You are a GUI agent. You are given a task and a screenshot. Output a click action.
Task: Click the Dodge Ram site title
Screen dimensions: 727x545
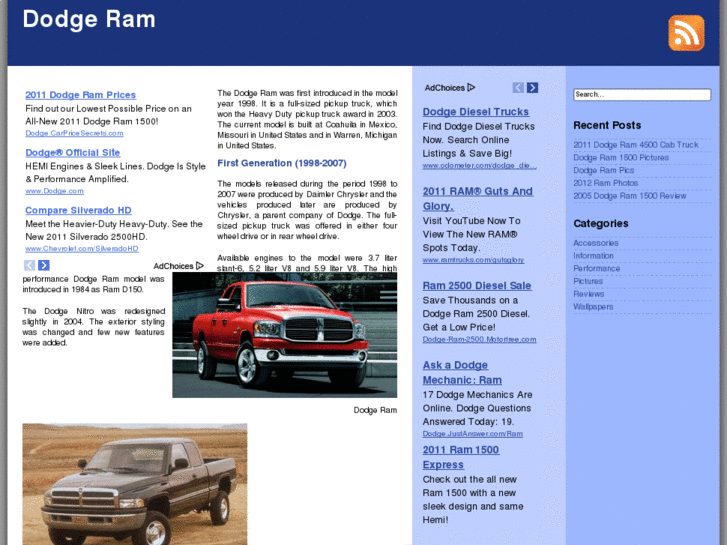click(x=89, y=19)
